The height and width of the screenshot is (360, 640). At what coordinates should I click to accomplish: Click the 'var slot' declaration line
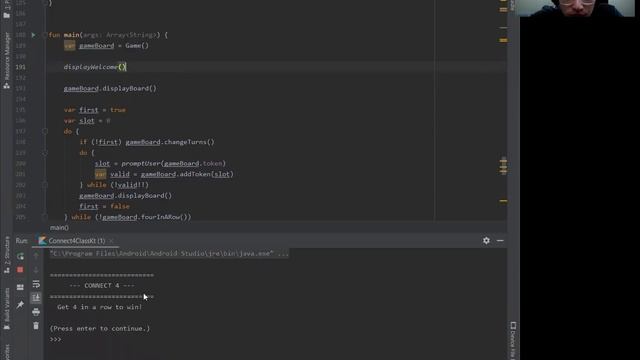tap(87, 121)
